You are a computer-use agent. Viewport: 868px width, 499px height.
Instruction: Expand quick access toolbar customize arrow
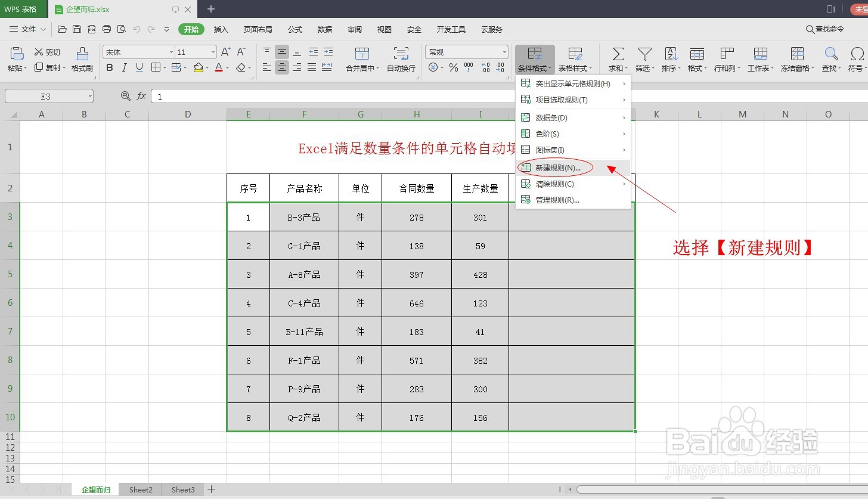point(166,29)
